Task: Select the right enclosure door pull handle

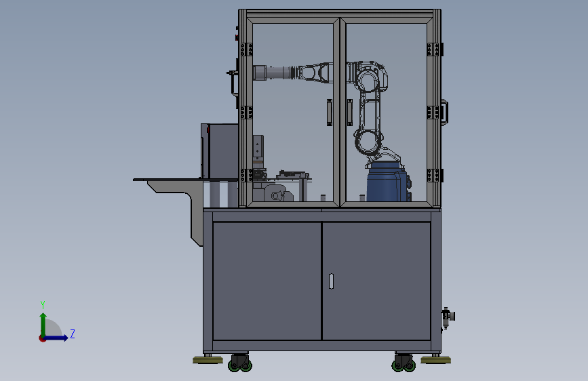Action: point(349,113)
